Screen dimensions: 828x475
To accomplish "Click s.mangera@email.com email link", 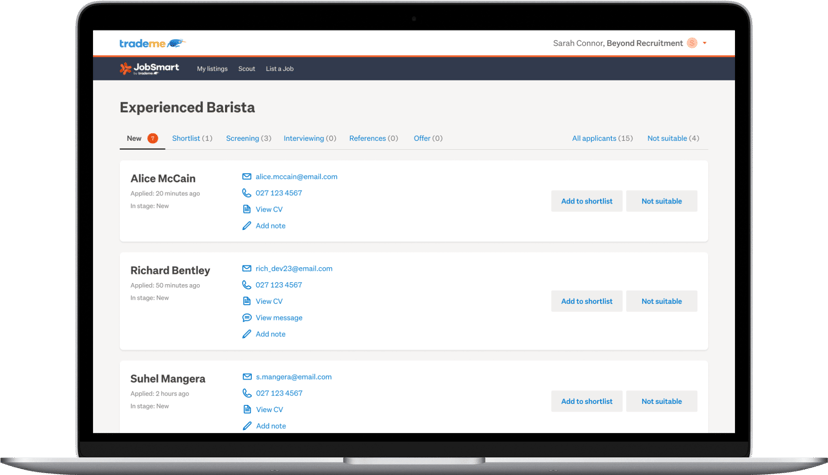I will tap(294, 376).
